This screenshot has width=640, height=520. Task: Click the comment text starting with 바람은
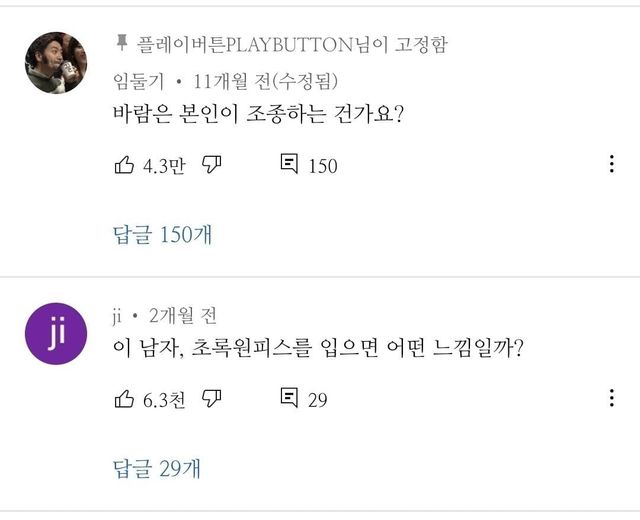(258, 115)
